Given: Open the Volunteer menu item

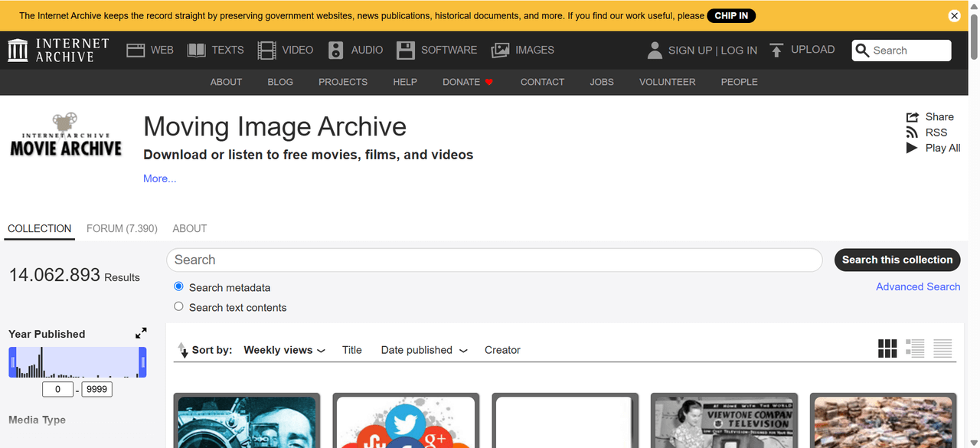Looking at the screenshot, I should [x=668, y=82].
